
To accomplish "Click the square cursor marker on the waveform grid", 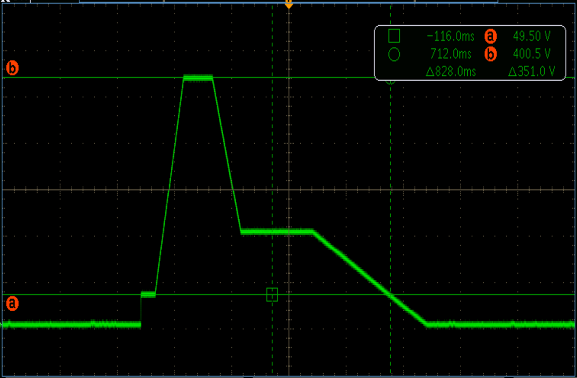I will 272,295.
